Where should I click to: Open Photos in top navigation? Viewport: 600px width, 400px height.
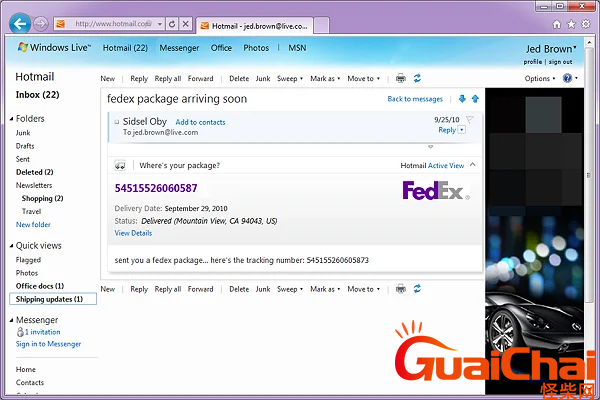[256, 48]
